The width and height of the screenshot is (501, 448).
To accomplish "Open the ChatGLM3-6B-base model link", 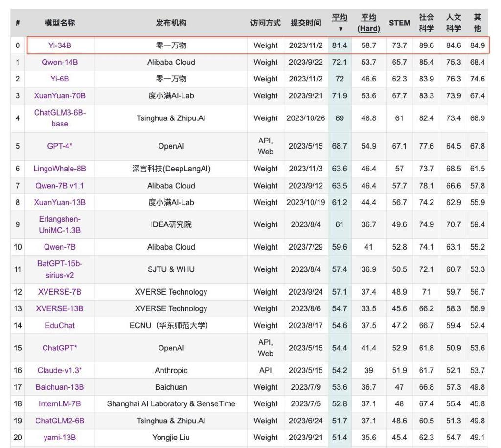I will tap(61, 118).
